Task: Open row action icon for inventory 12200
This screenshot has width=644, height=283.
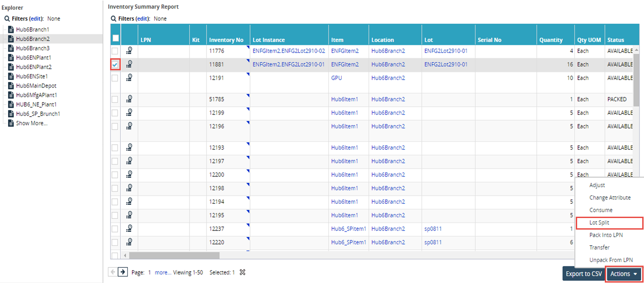Action: (129, 175)
